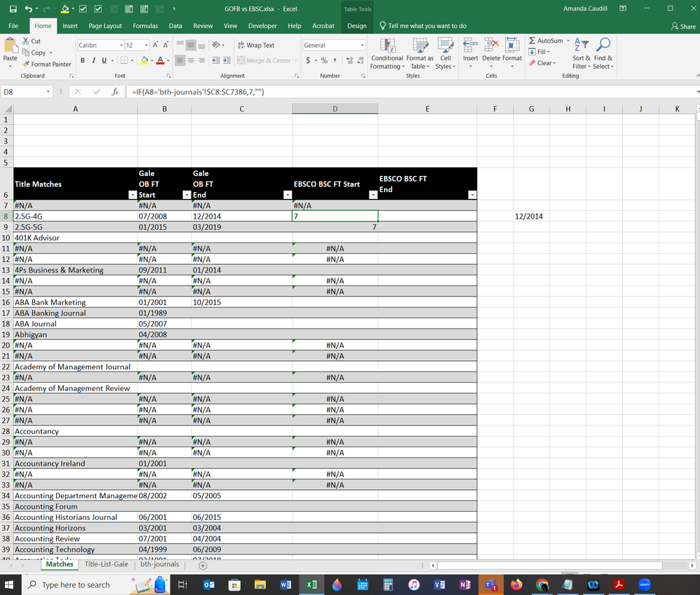Click the formula bar text
The height and width of the screenshot is (595, 700).
click(198, 92)
